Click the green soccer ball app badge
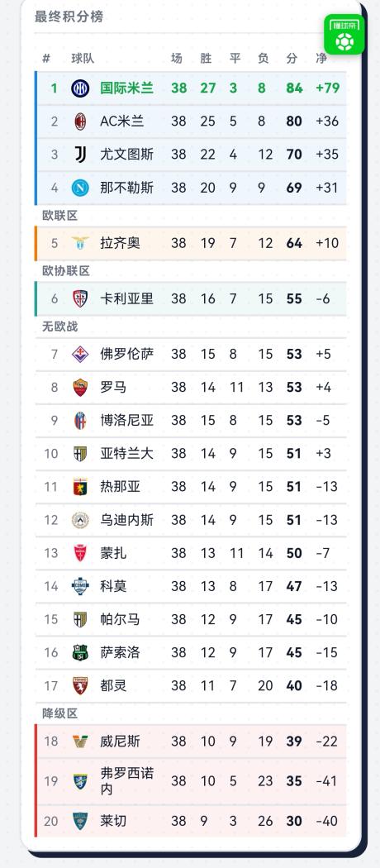The width and height of the screenshot is (380, 868). tap(344, 35)
